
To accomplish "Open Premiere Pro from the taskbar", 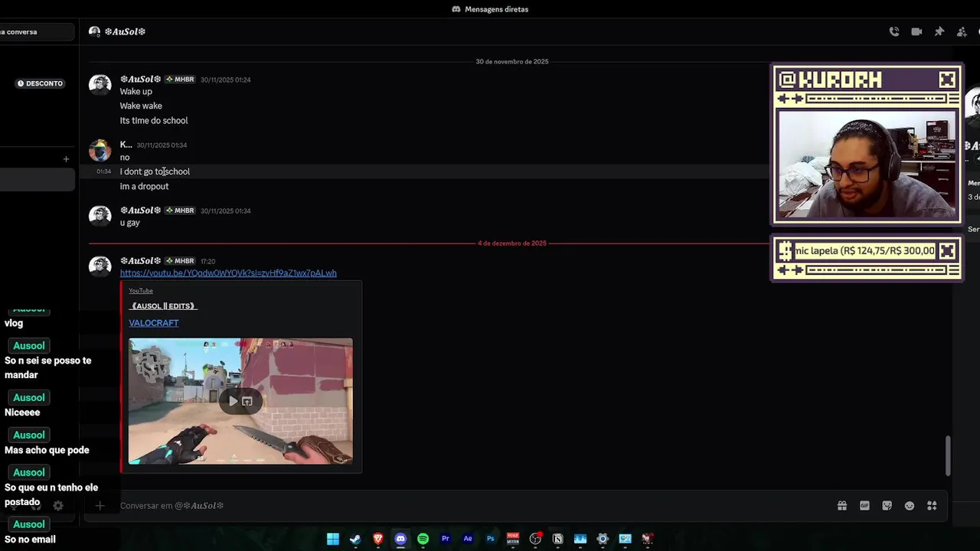I will tap(446, 539).
